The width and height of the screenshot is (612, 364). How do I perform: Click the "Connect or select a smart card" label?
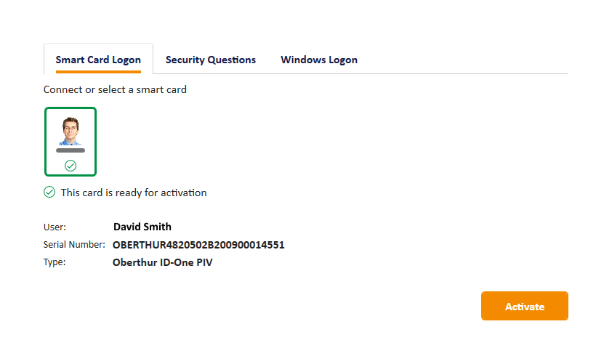point(115,89)
